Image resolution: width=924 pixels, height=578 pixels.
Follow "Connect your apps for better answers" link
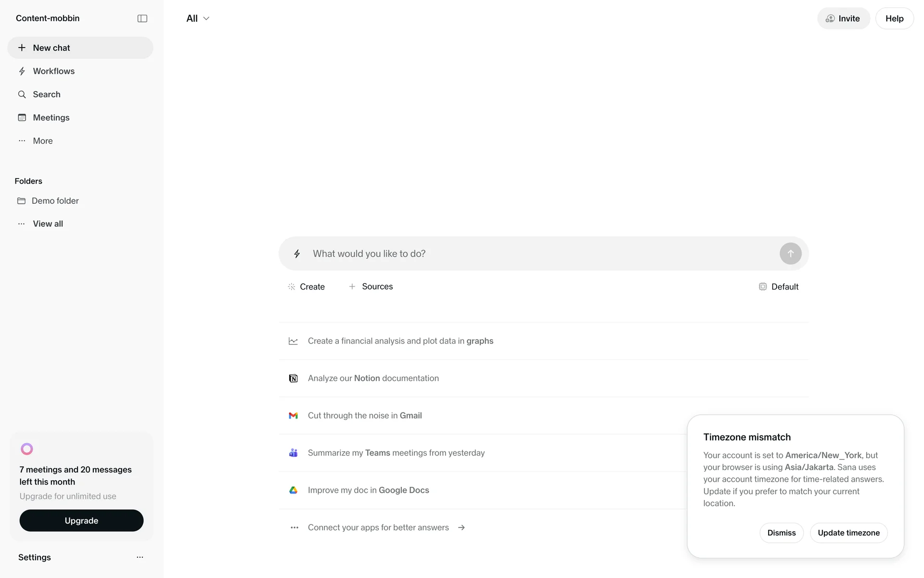pyautogui.click(x=378, y=527)
